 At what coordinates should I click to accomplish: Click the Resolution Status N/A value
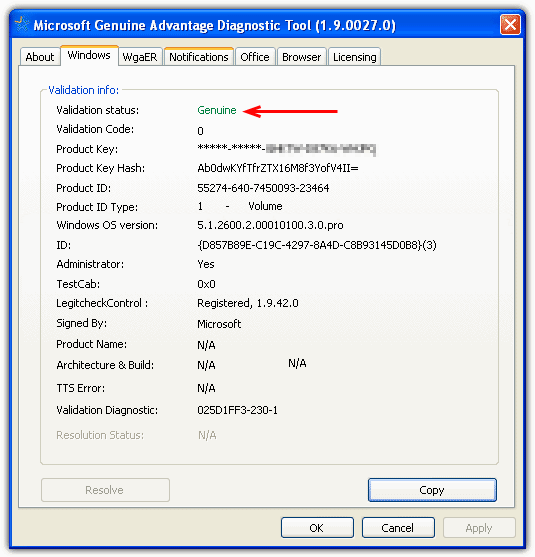(207, 435)
